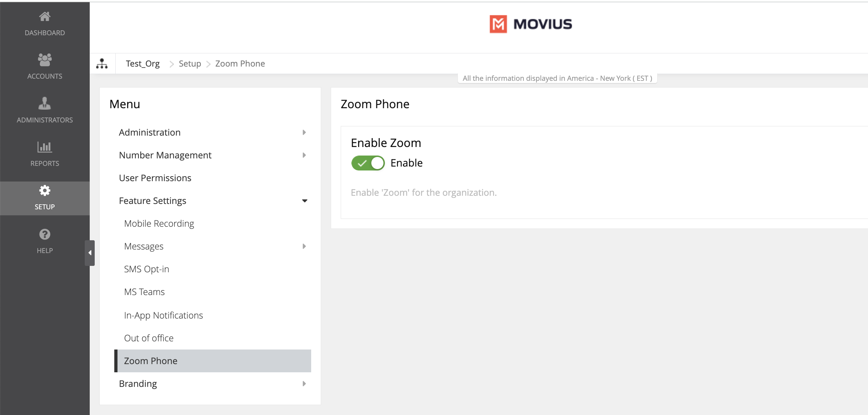
Task: Toggle the Enable Zoom switch
Action: pos(368,163)
